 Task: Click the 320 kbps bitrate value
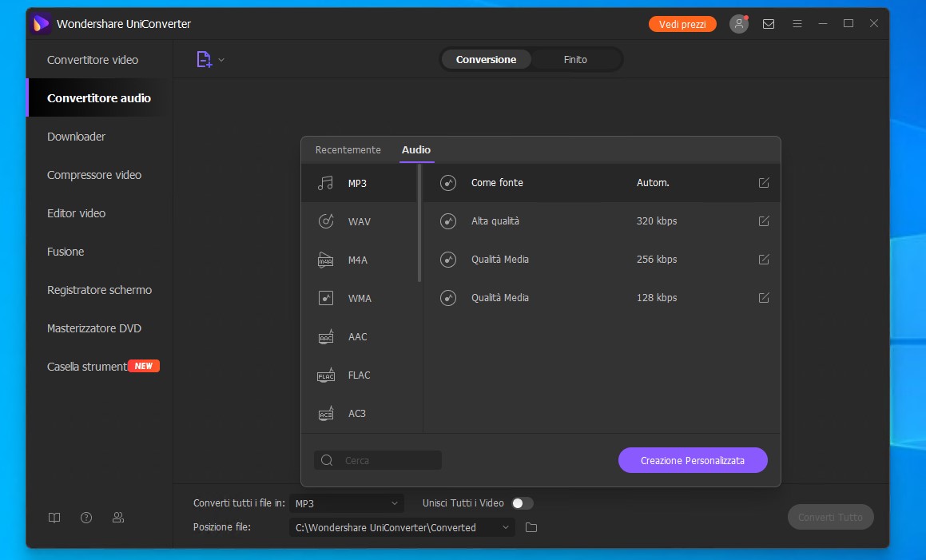click(657, 221)
